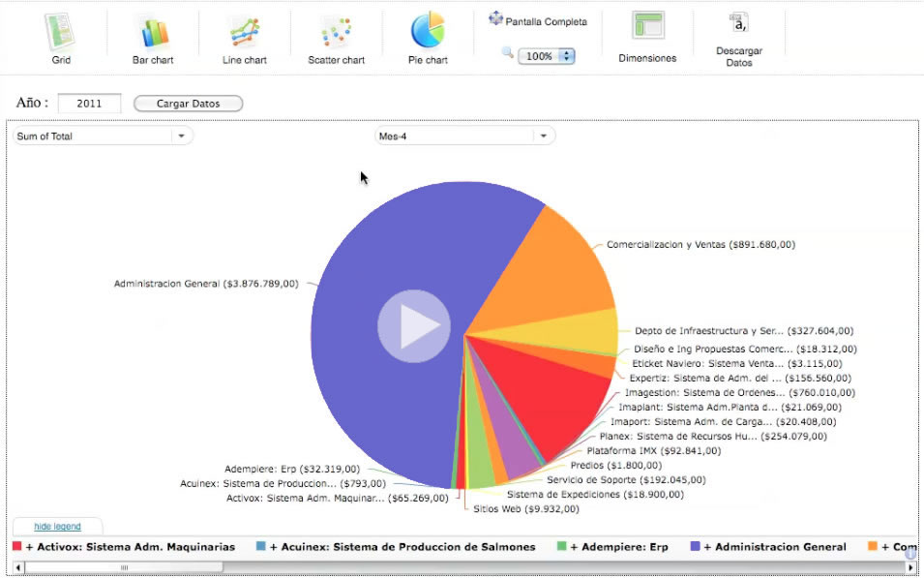Click the Planex ($254.079,00) label

[x=713, y=437]
